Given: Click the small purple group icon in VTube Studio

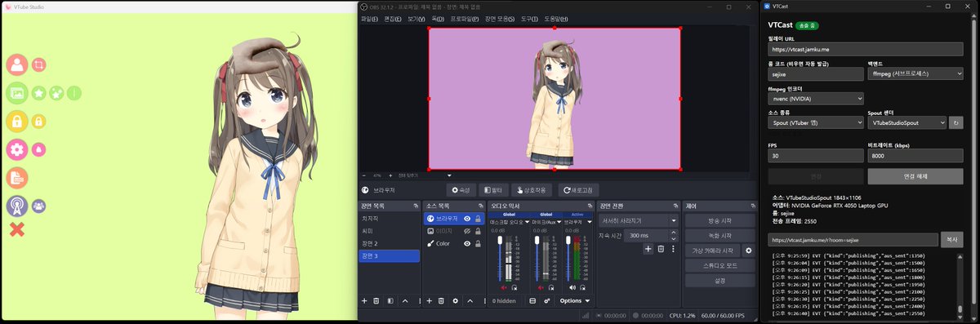Looking at the screenshot, I should pyautogui.click(x=38, y=206).
